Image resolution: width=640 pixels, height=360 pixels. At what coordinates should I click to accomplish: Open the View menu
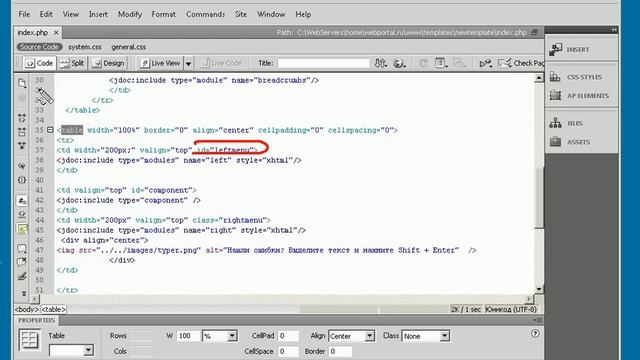[71, 14]
